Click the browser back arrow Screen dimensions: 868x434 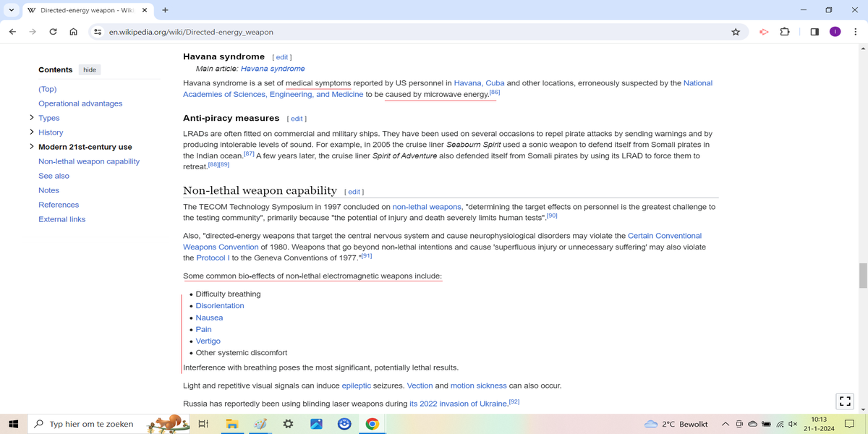pyautogui.click(x=12, y=32)
